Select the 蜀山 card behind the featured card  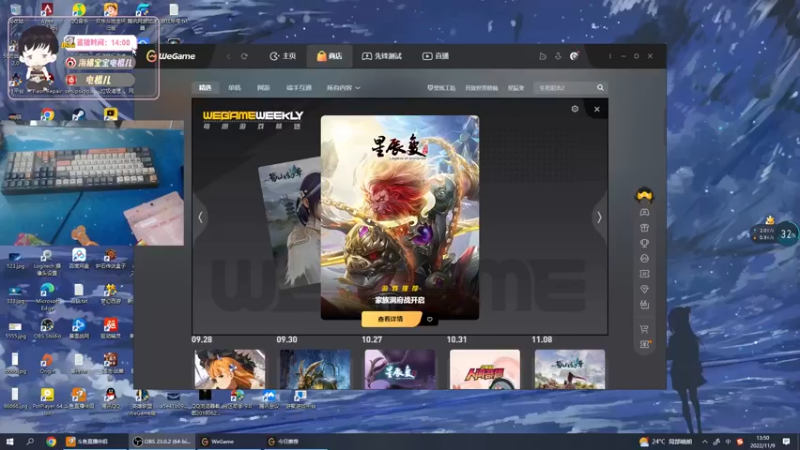coord(290,224)
